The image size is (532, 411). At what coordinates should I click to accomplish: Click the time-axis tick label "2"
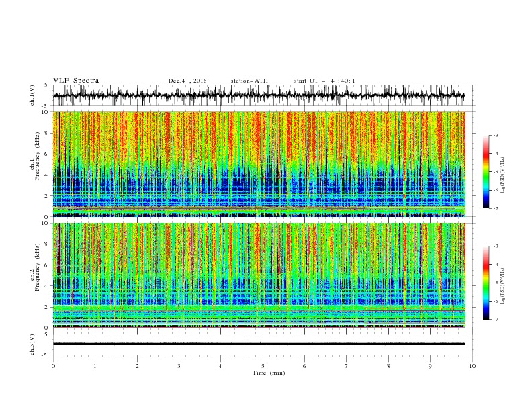(x=137, y=366)
